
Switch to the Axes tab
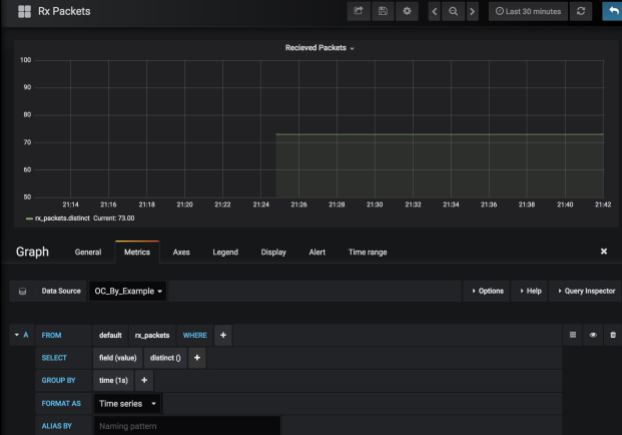181,252
